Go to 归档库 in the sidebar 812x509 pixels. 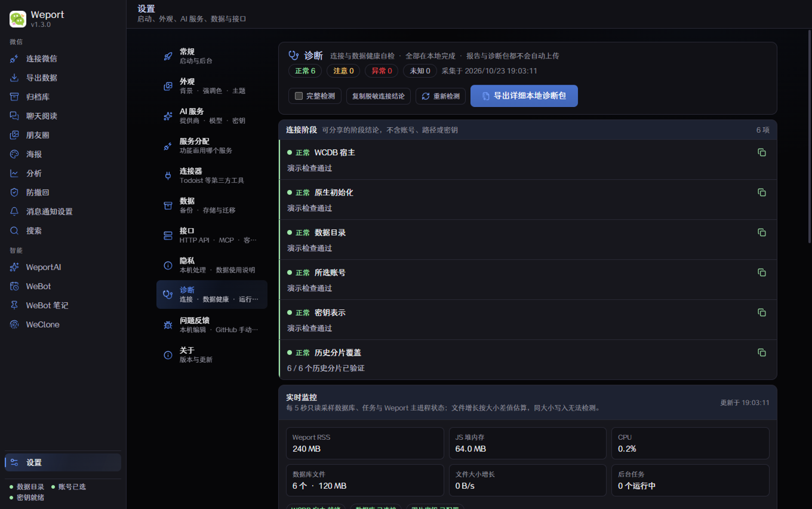pos(63,97)
